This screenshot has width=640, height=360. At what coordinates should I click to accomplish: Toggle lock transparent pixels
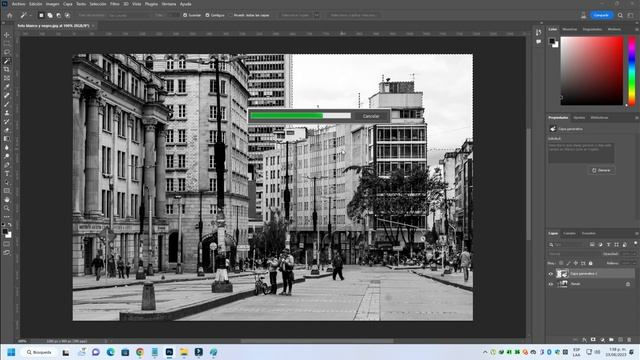click(561, 263)
